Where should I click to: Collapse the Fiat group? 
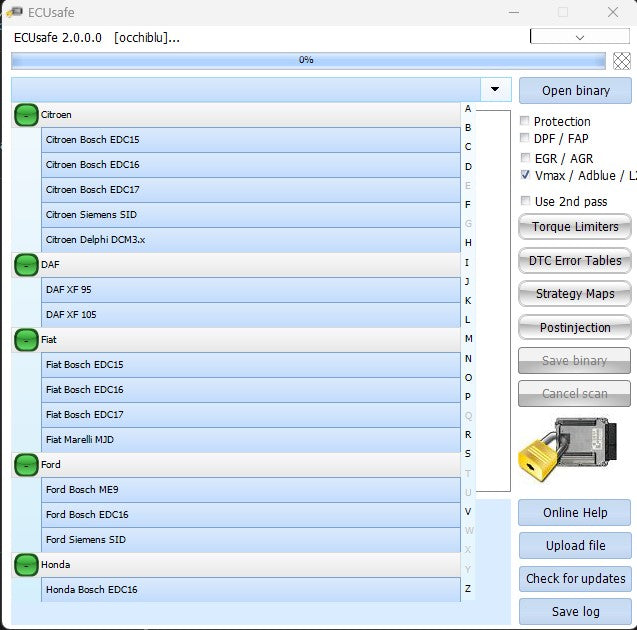coord(26,340)
